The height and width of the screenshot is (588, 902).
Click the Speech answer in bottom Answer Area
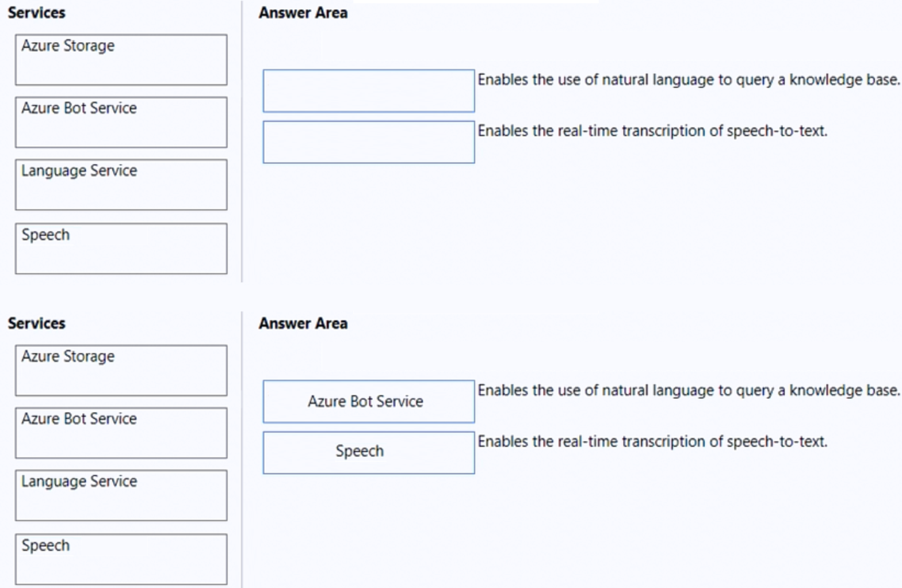coord(368,452)
